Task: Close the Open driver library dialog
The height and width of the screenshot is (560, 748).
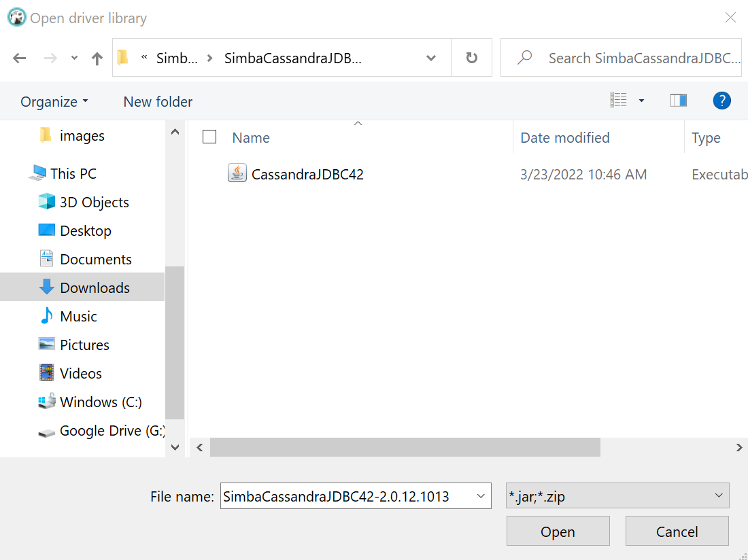Action: pos(730,18)
